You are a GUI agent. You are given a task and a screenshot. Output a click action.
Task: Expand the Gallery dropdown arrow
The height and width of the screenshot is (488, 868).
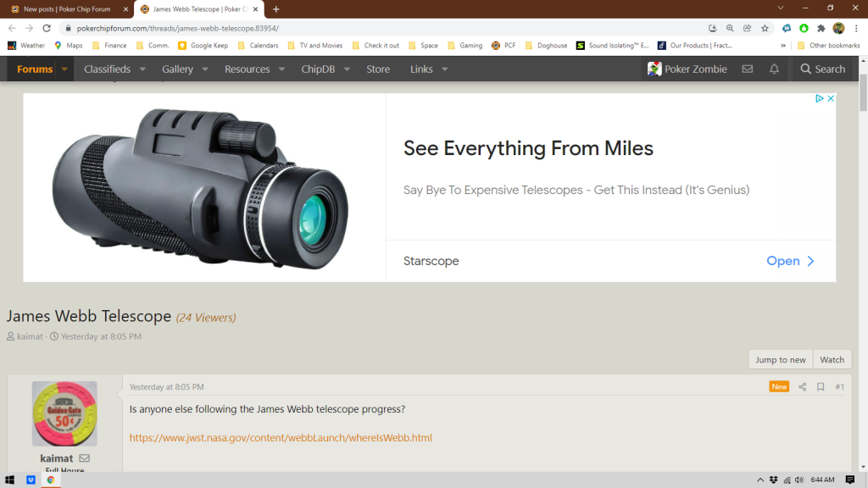coord(205,69)
